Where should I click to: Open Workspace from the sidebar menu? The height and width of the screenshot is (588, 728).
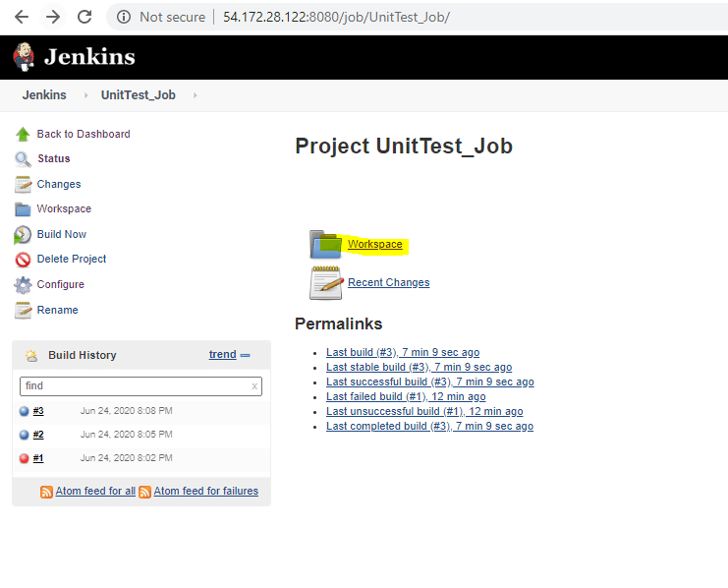(64, 208)
